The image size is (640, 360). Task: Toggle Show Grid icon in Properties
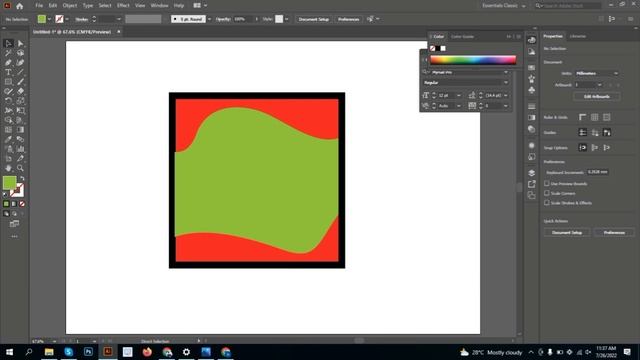(x=595, y=118)
